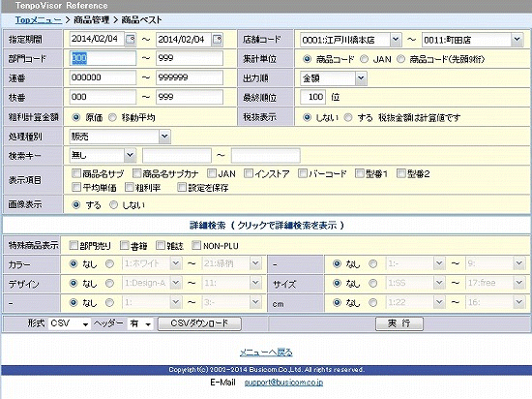The height and width of the screenshot is (399, 532).
Task: Click the start date field 2014/02/04
Action: pyautogui.click(x=97, y=39)
